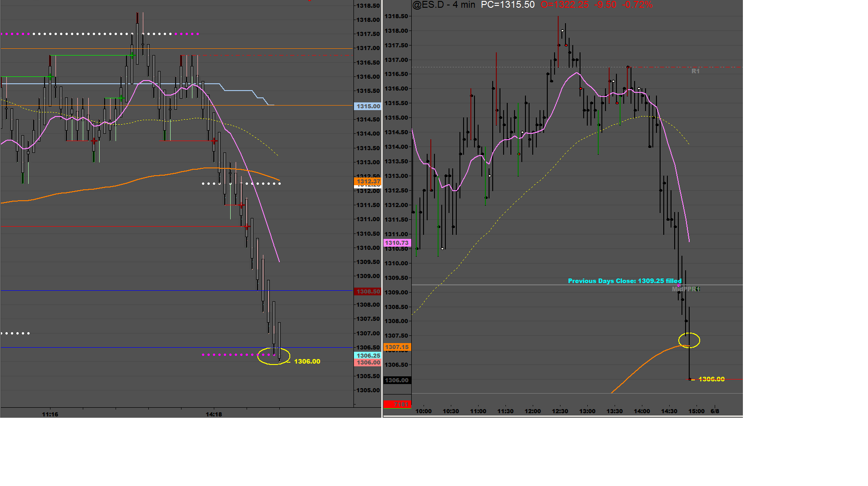The image size is (868, 486).
Task: Click the 13:30 time label
Action: 615,411
